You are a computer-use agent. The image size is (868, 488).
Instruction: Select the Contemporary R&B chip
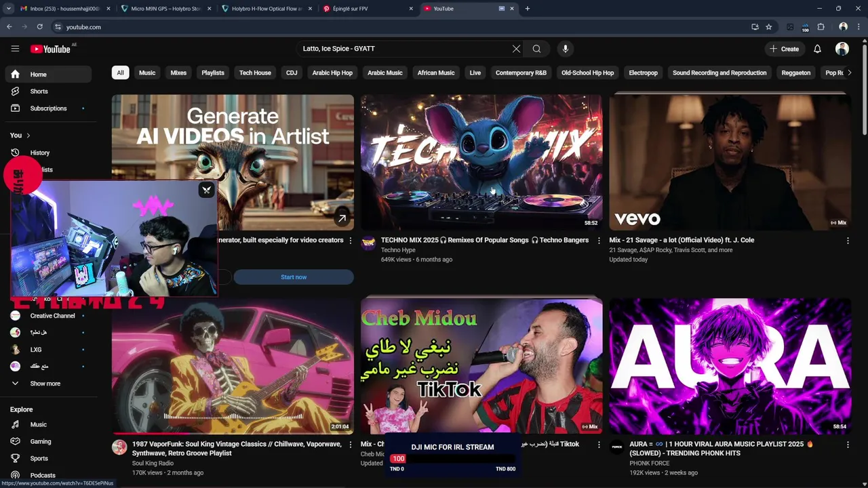pos(521,73)
